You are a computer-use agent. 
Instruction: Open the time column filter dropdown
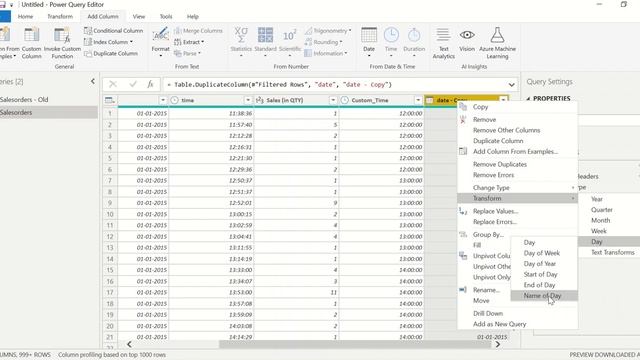(248, 100)
